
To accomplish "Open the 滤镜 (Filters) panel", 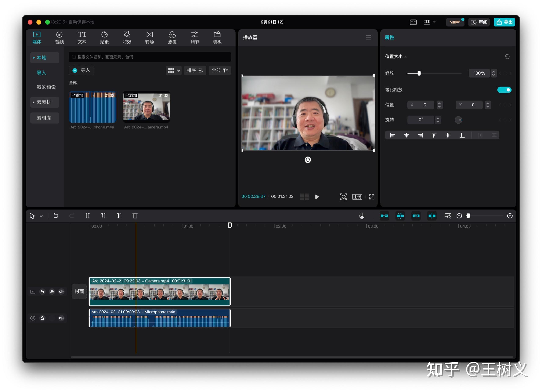I will [x=172, y=37].
